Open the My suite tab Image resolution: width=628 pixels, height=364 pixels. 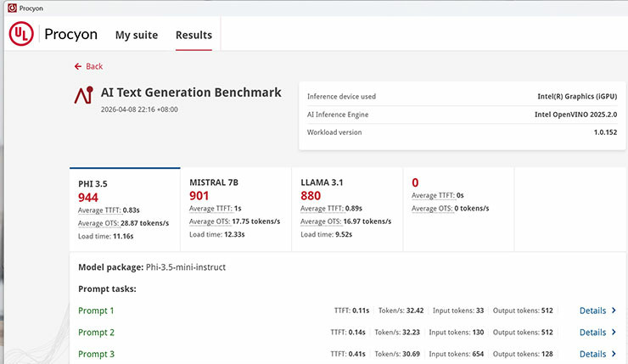[x=137, y=35]
